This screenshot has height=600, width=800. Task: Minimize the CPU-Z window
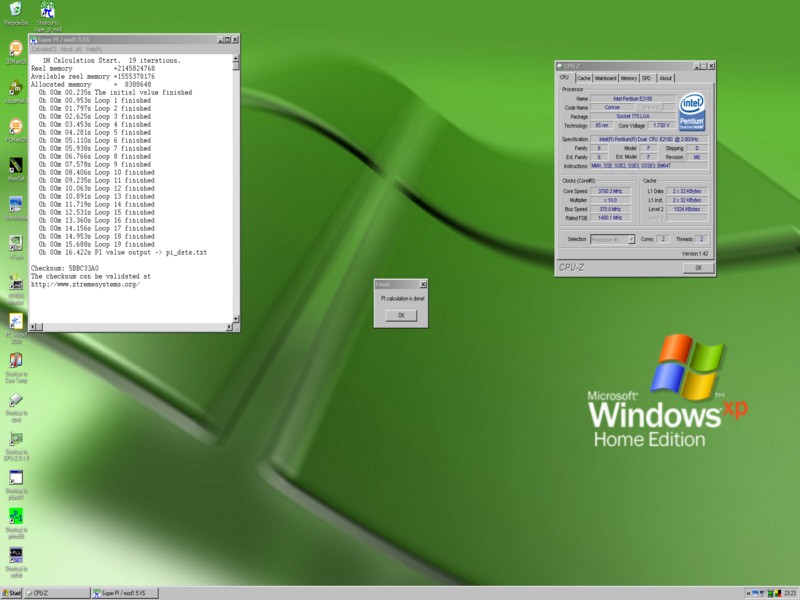697,66
